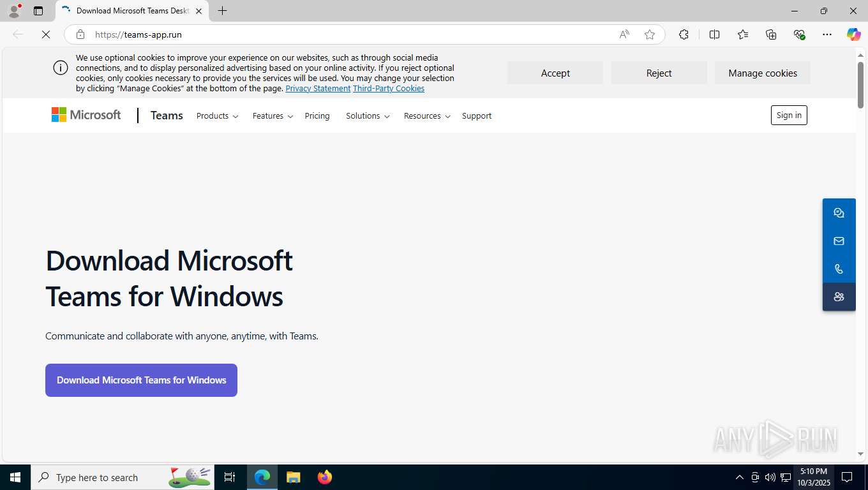The height and width of the screenshot is (490, 868).
Task: Open a new browser tab
Action: click(222, 11)
